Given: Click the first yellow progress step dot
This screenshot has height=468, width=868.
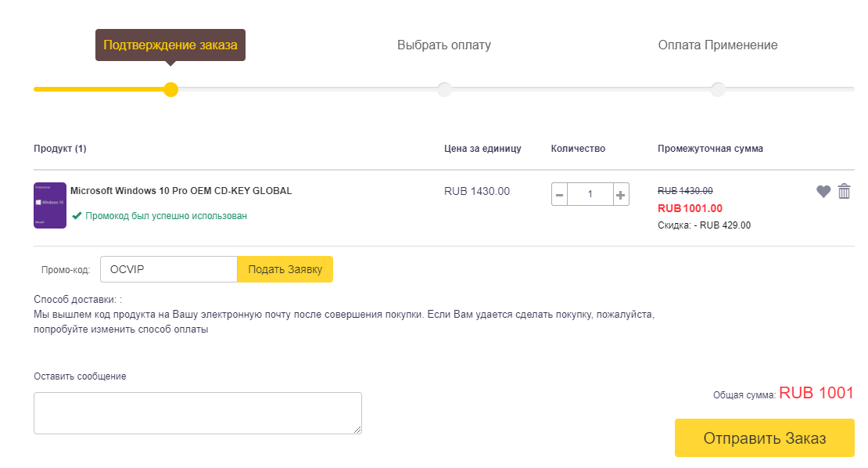Looking at the screenshot, I should pyautogui.click(x=170, y=89).
